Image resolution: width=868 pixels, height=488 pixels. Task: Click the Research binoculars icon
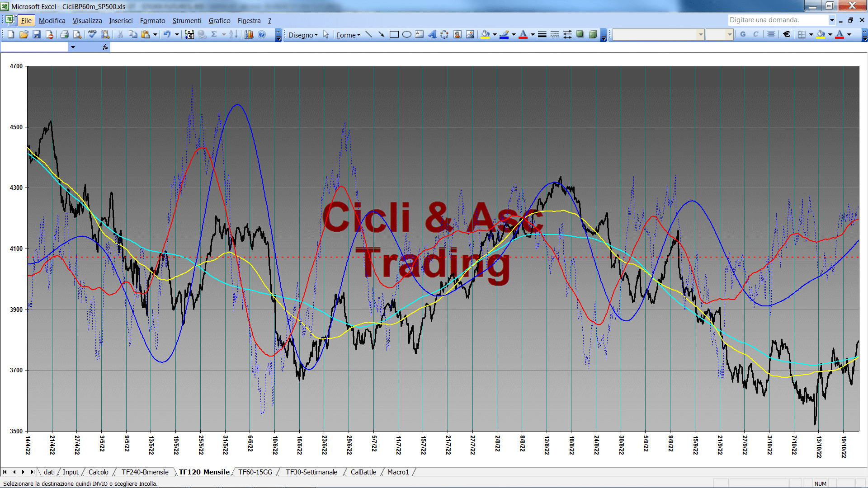[x=105, y=34]
